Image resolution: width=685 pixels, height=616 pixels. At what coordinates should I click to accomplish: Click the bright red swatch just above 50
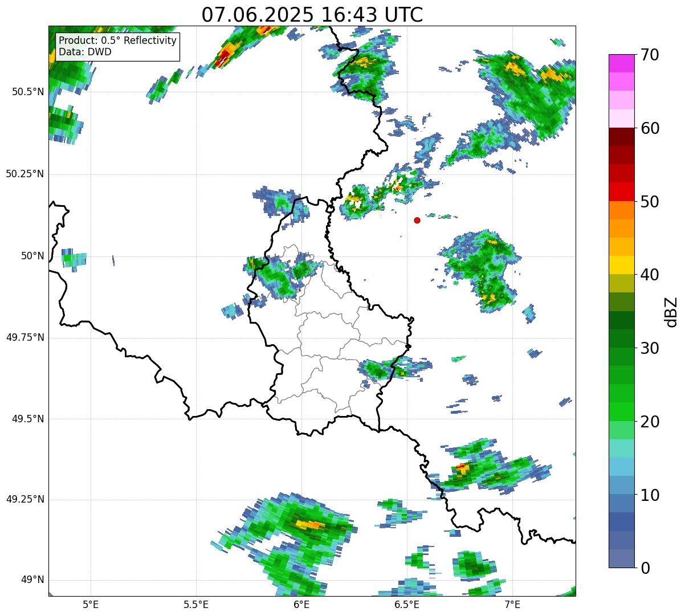tap(622, 192)
